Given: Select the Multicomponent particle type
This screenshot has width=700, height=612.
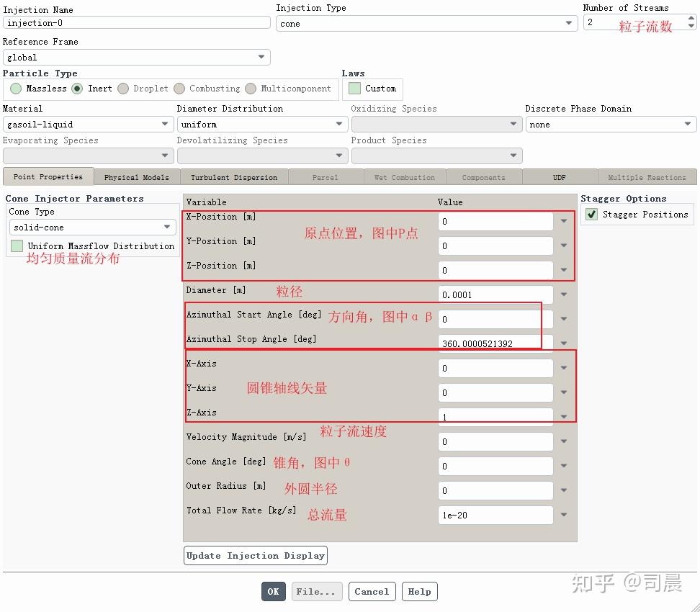Looking at the screenshot, I should [251, 89].
